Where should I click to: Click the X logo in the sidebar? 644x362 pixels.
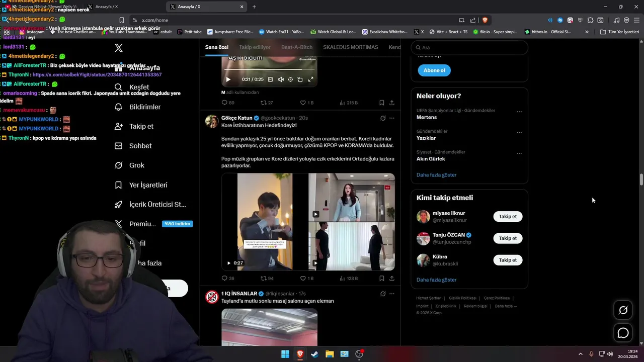click(119, 48)
